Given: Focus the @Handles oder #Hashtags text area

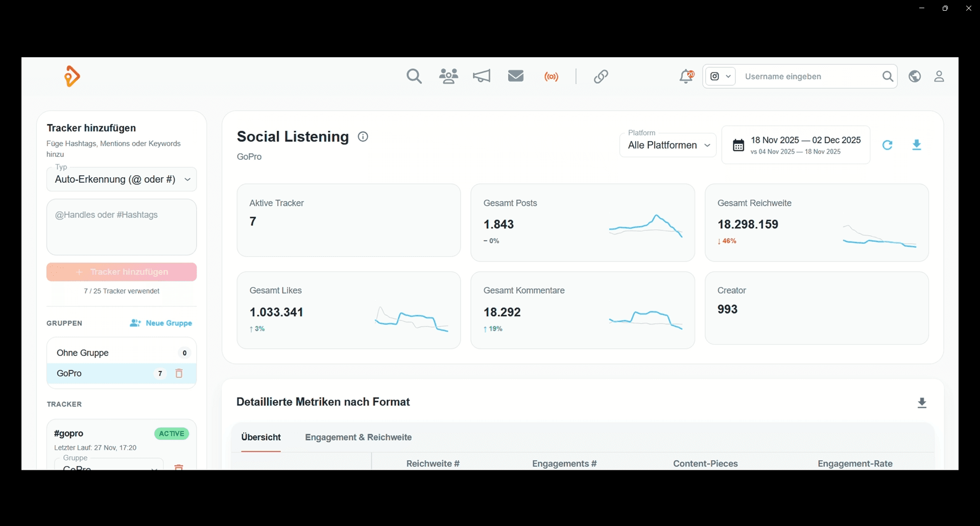Looking at the screenshot, I should (x=122, y=227).
